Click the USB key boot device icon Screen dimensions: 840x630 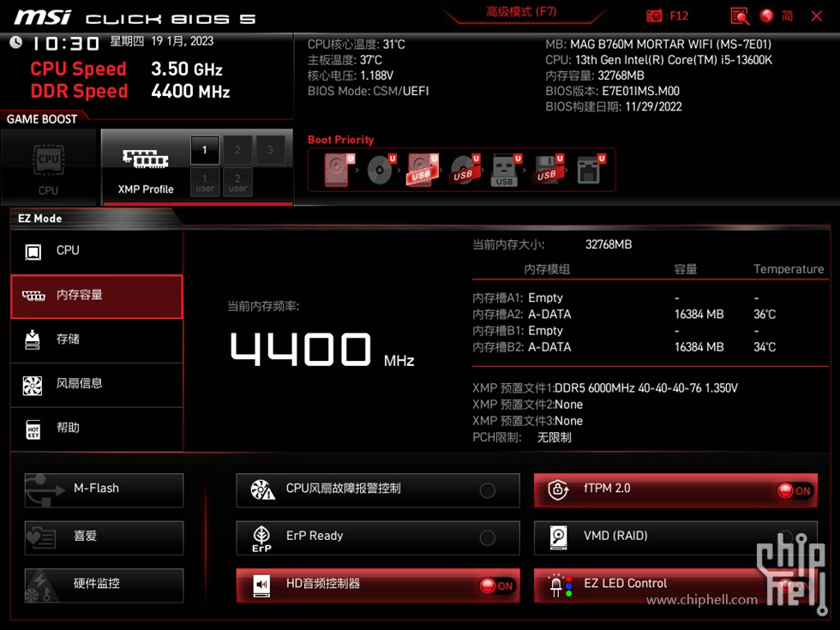point(505,171)
